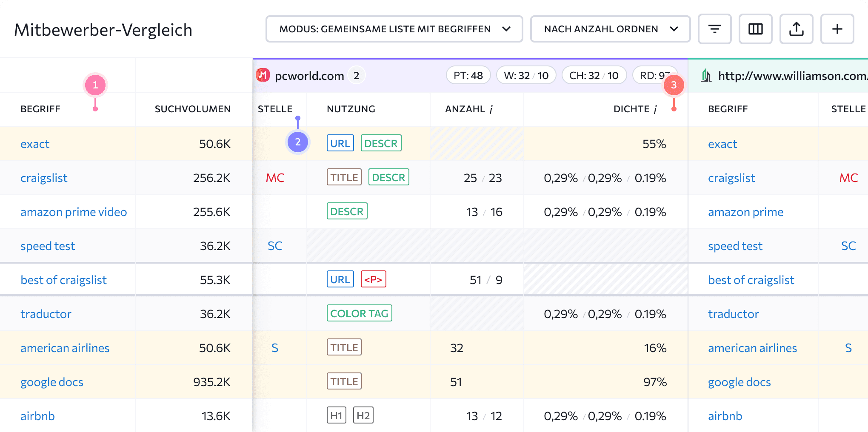Click the BEGRIFF header under williamson.com
868x432 pixels.
tap(728, 109)
